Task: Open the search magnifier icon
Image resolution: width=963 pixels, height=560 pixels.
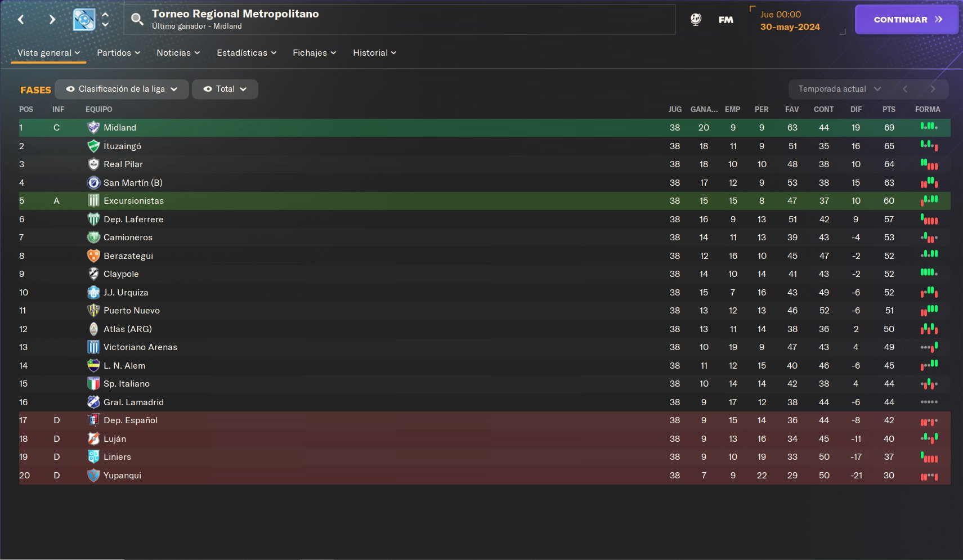Action: (137, 20)
